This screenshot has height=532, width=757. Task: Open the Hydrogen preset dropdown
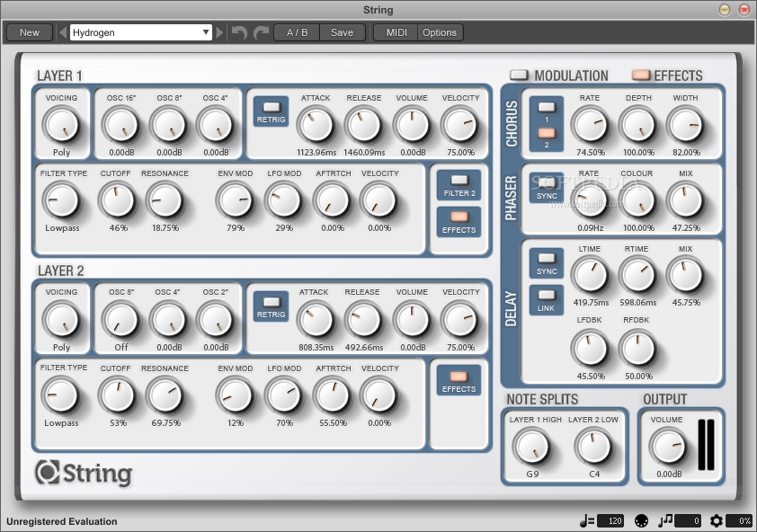pyautogui.click(x=141, y=32)
